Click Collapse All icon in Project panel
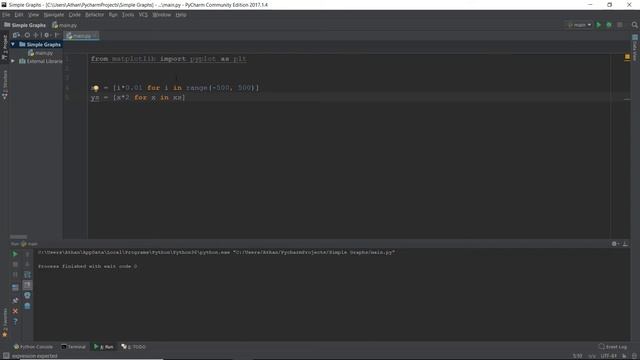The width and height of the screenshot is (640, 360). tap(36, 36)
